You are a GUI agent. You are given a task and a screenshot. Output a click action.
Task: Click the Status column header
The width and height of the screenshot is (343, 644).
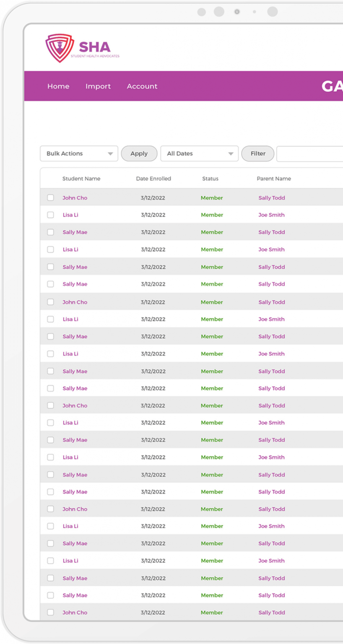click(x=210, y=179)
